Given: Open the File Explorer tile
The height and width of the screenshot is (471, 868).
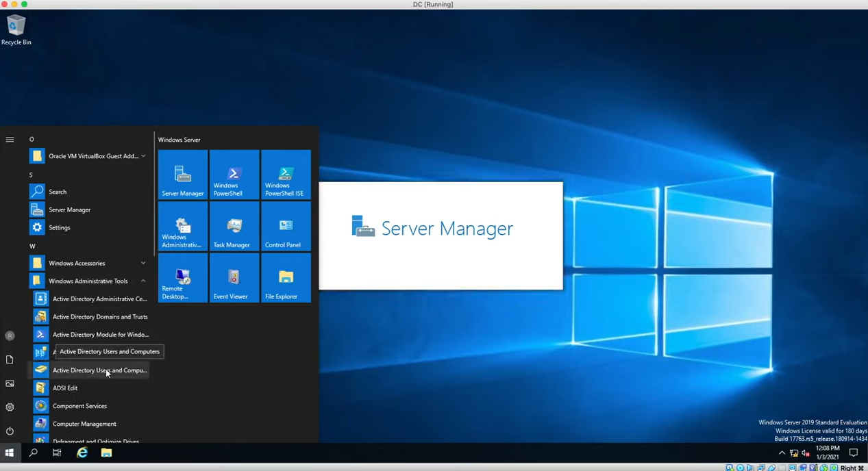Looking at the screenshot, I should coord(286,278).
